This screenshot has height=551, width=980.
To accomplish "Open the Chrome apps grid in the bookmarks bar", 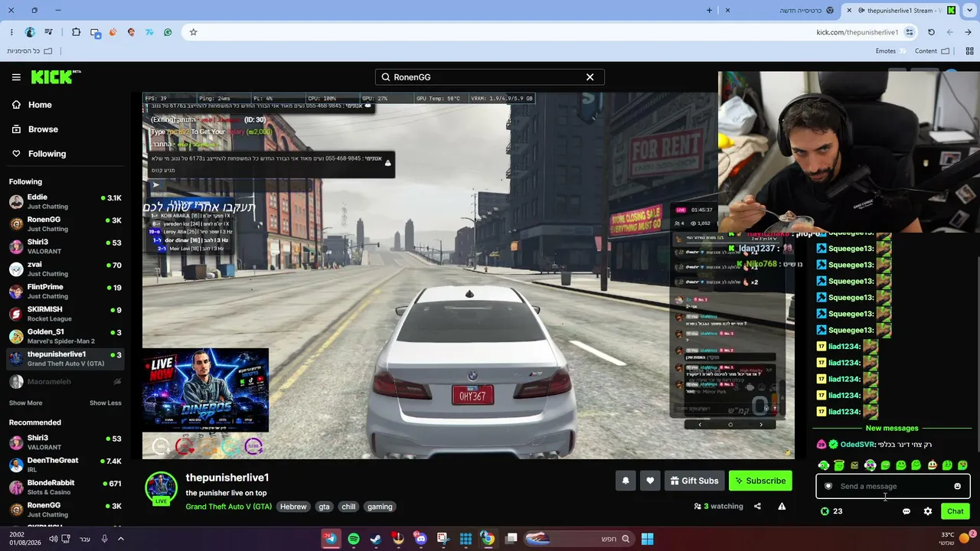I will [969, 51].
